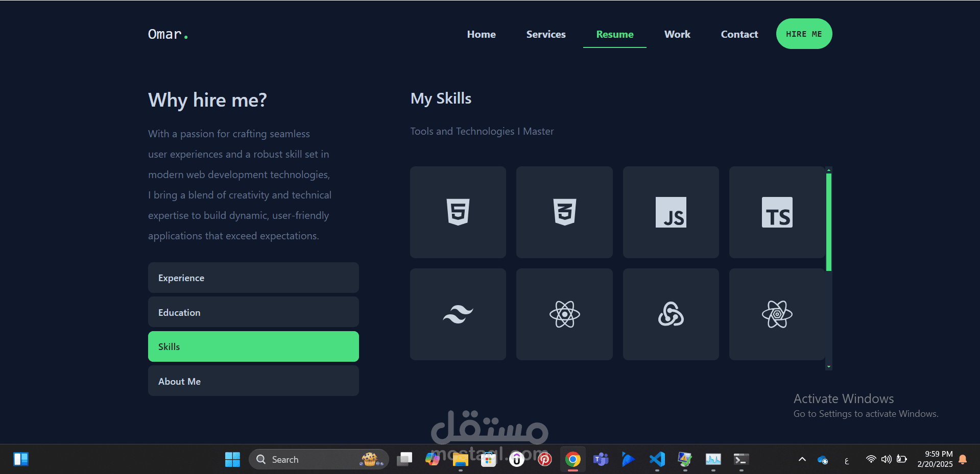Viewport: 980px width, 474px height.
Task: Switch to the Experience tab
Action: (x=253, y=278)
